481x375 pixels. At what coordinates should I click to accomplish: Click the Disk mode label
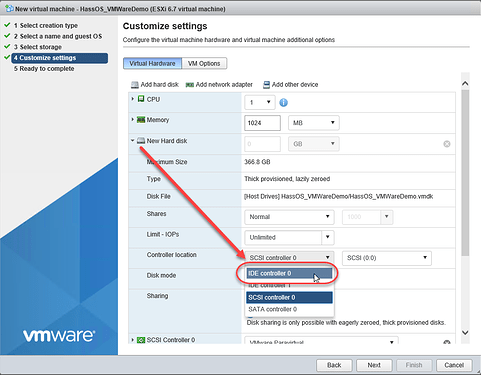pos(161,275)
